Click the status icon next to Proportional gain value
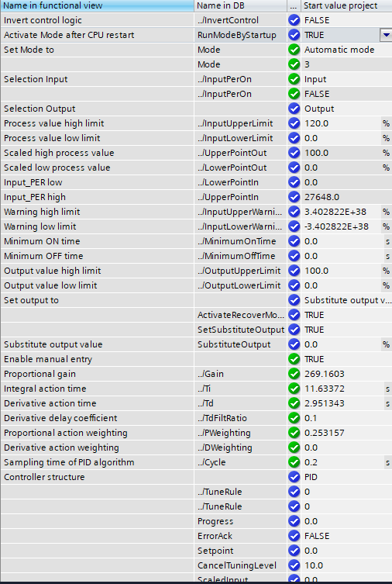Image resolution: width=392 pixels, height=584 pixels. click(294, 374)
